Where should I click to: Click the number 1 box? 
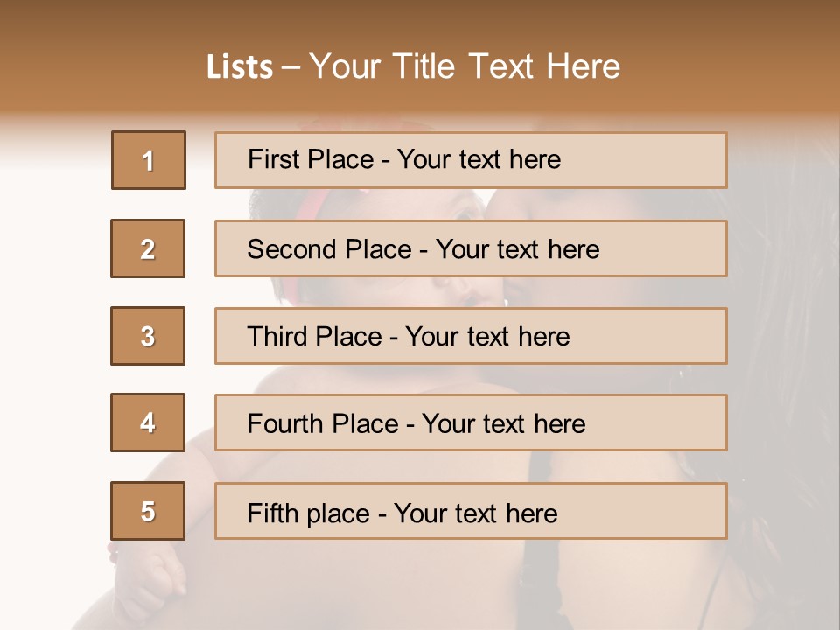point(149,160)
